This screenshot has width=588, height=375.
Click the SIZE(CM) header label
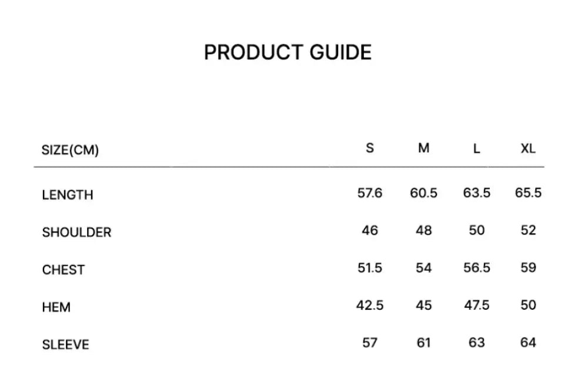click(70, 150)
